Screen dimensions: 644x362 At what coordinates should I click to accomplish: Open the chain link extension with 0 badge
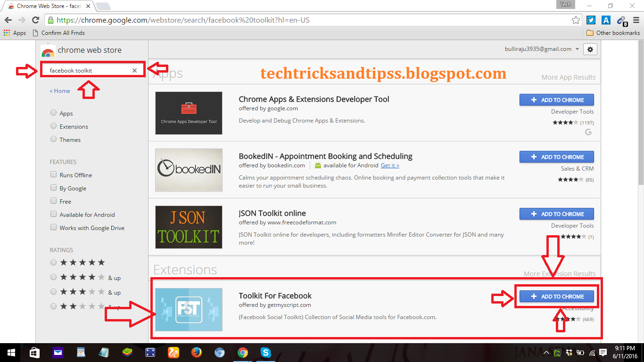click(622, 20)
